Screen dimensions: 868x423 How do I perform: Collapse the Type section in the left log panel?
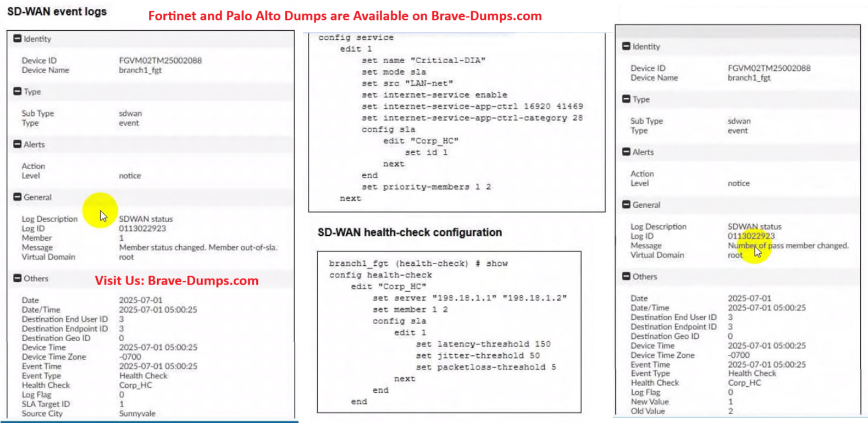(x=18, y=91)
